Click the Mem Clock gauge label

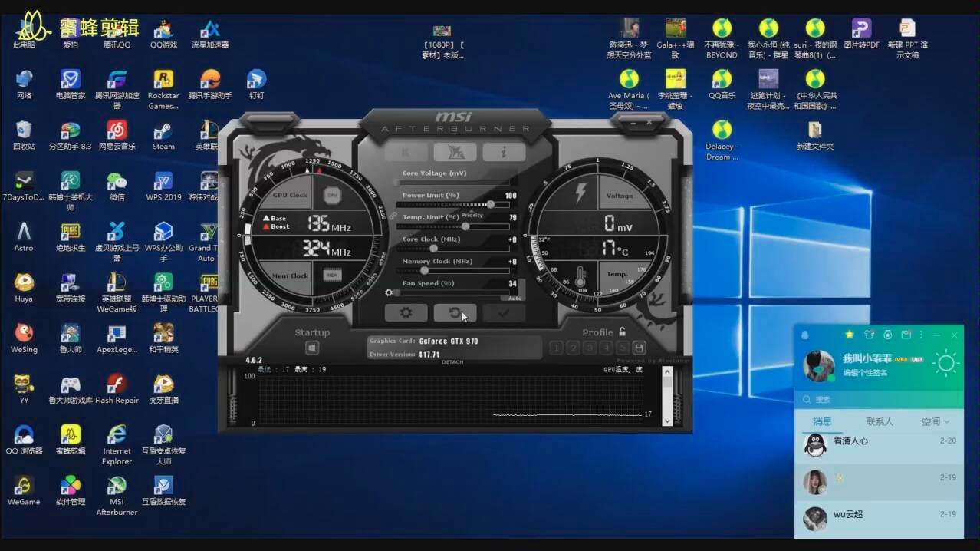coord(290,275)
